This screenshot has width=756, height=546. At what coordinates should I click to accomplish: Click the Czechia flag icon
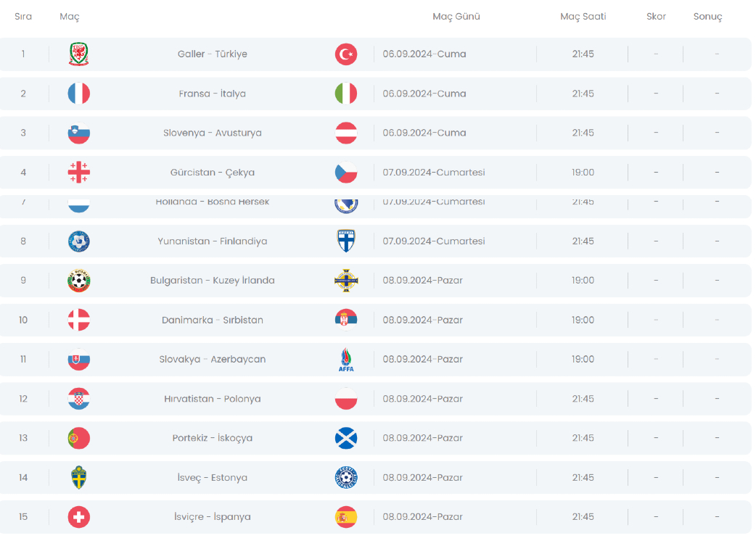[346, 173]
